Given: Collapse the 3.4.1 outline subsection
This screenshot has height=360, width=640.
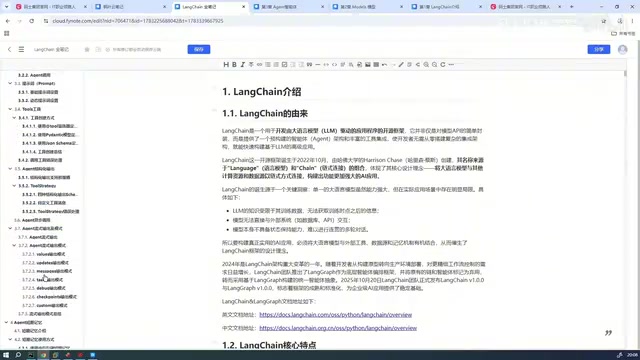Looking at the screenshot, I should [x=14, y=118].
